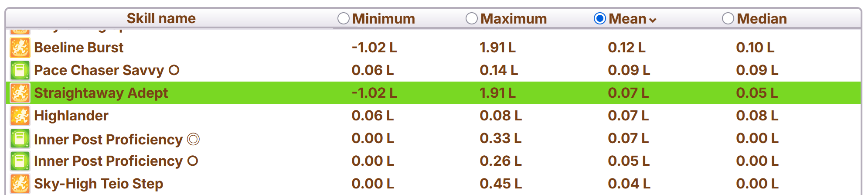Click the Mean column label

coord(627,19)
